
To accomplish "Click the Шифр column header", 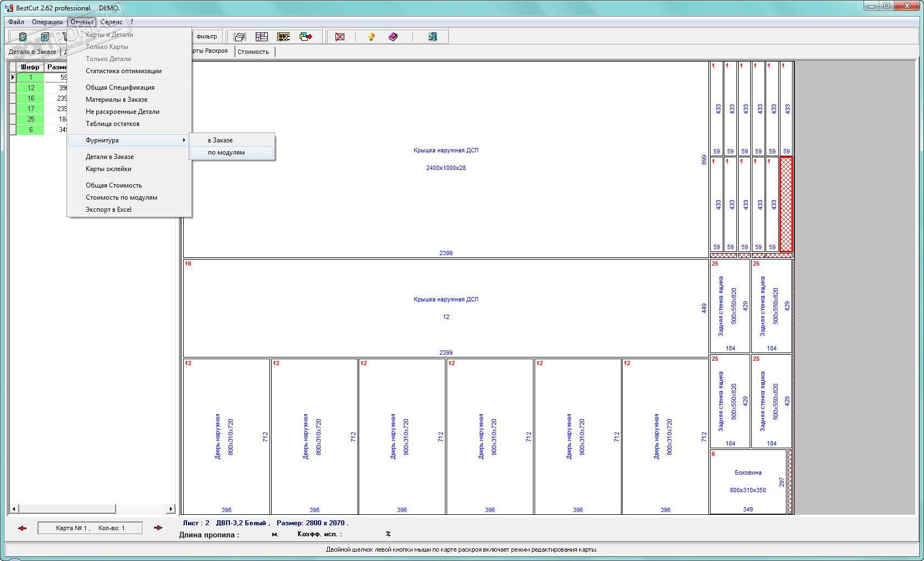I will (30, 67).
